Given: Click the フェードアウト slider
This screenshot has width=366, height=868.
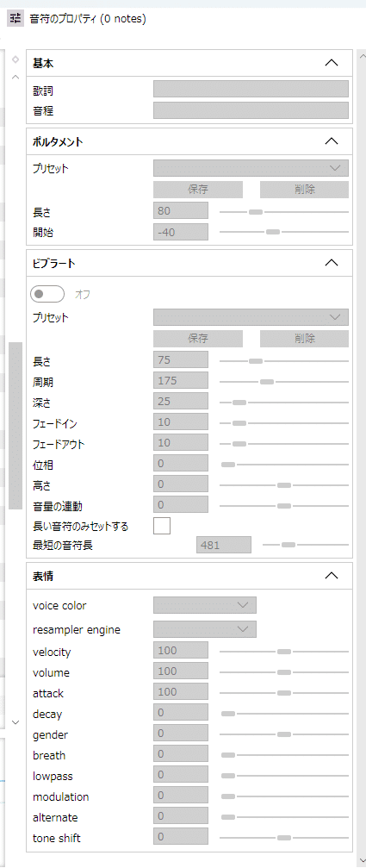Looking at the screenshot, I should tap(284, 443).
